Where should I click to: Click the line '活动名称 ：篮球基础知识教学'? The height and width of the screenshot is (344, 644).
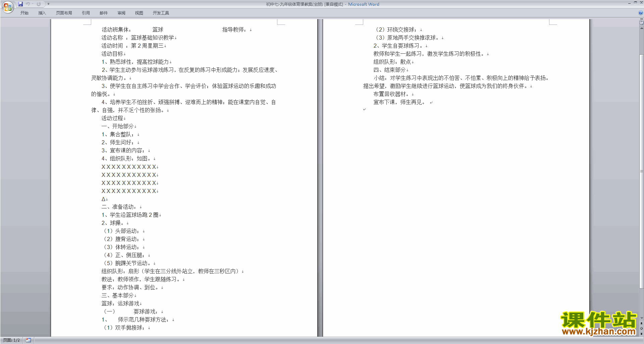tap(138, 38)
